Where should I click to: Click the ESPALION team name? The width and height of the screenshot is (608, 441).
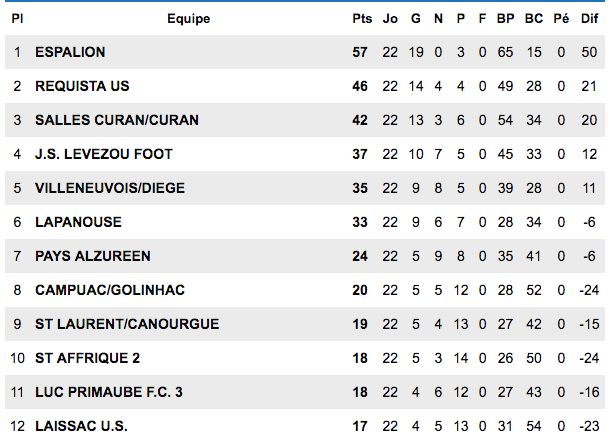[70, 52]
